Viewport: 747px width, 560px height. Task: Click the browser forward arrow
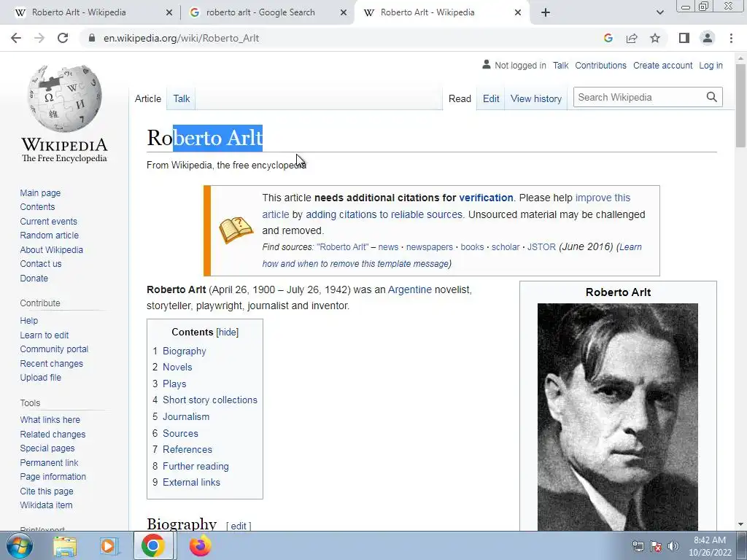(39, 38)
